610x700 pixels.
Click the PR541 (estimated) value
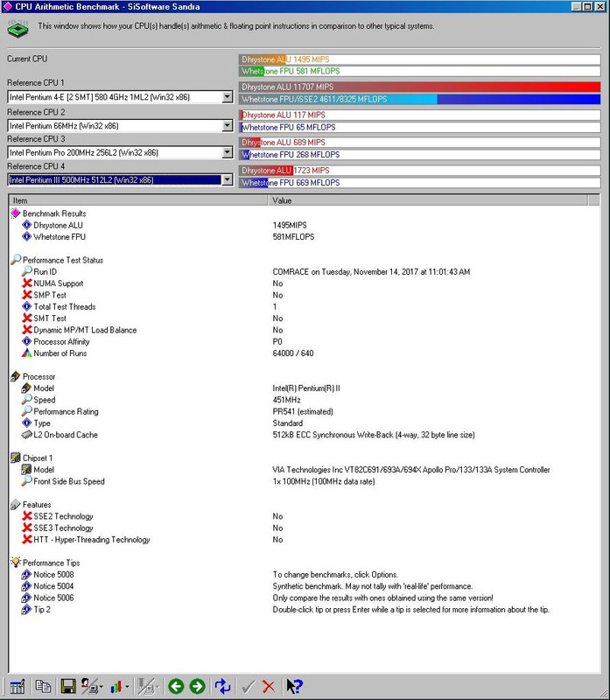click(303, 411)
